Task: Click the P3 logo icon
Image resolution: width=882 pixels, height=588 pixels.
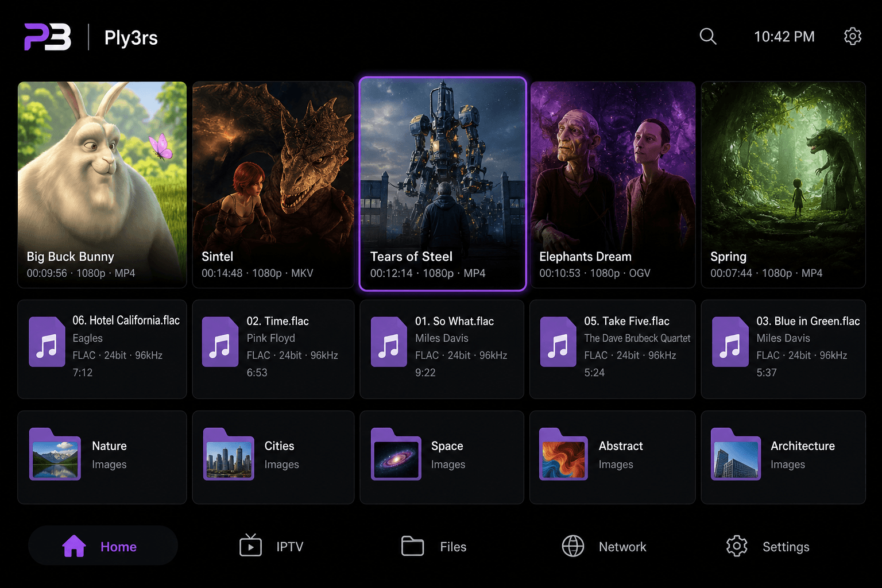Action: pos(48,37)
